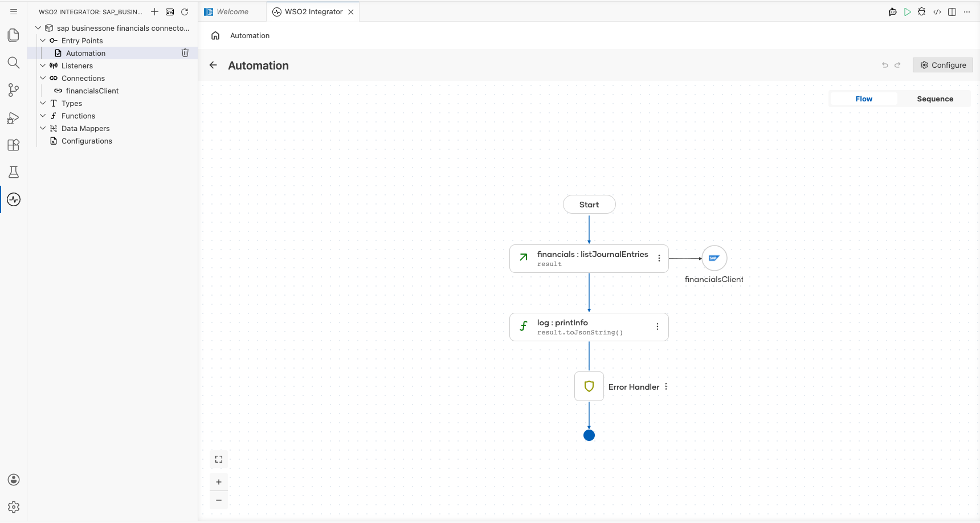Open the Testing flask view
980x523 pixels.
tap(14, 172)
